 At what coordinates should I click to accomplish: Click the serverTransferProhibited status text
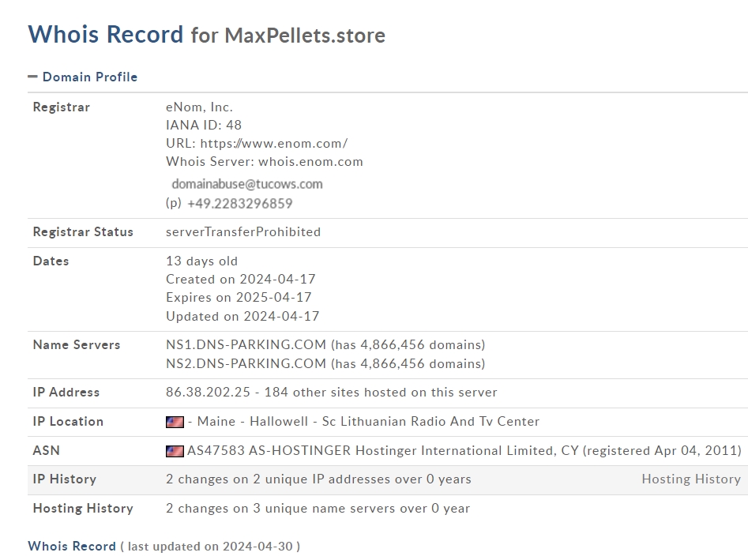243,232
